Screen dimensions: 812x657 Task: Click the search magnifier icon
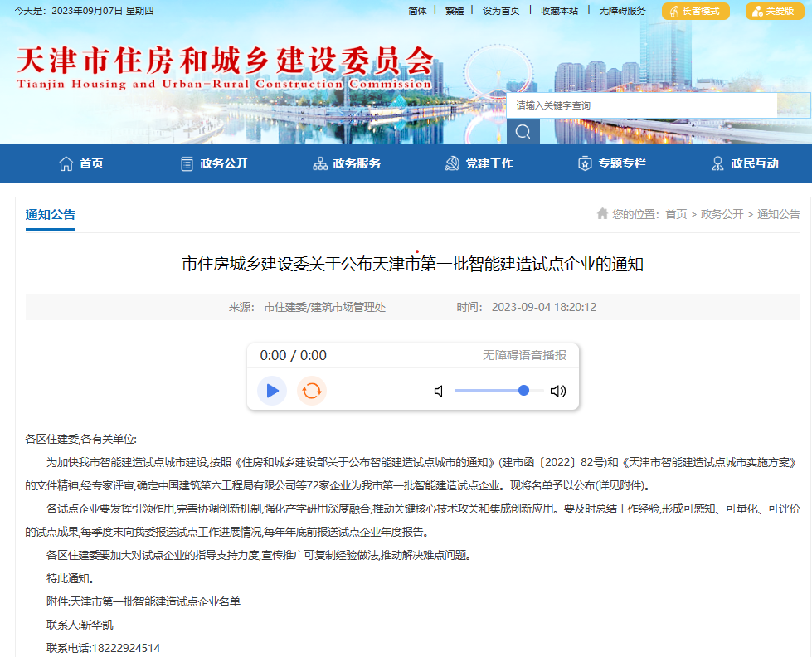(522, 131)
